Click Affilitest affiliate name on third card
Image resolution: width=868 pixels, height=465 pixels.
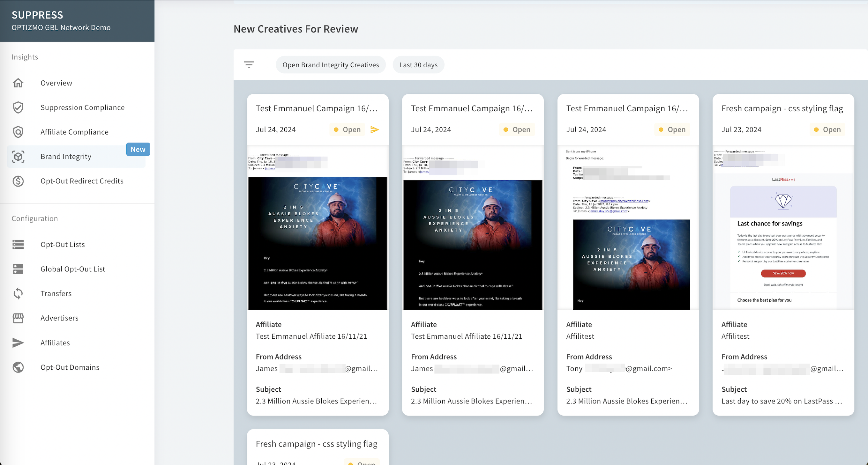[x=580, y=336]
